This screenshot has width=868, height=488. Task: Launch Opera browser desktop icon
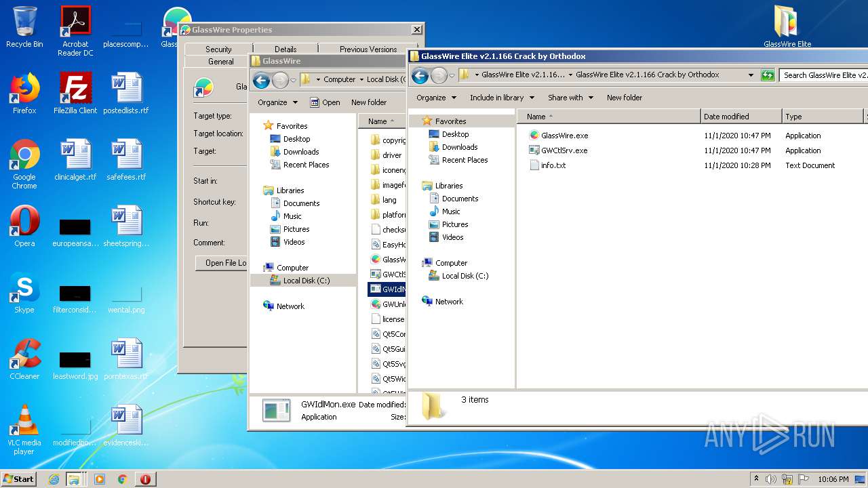[x=24, y=226]
